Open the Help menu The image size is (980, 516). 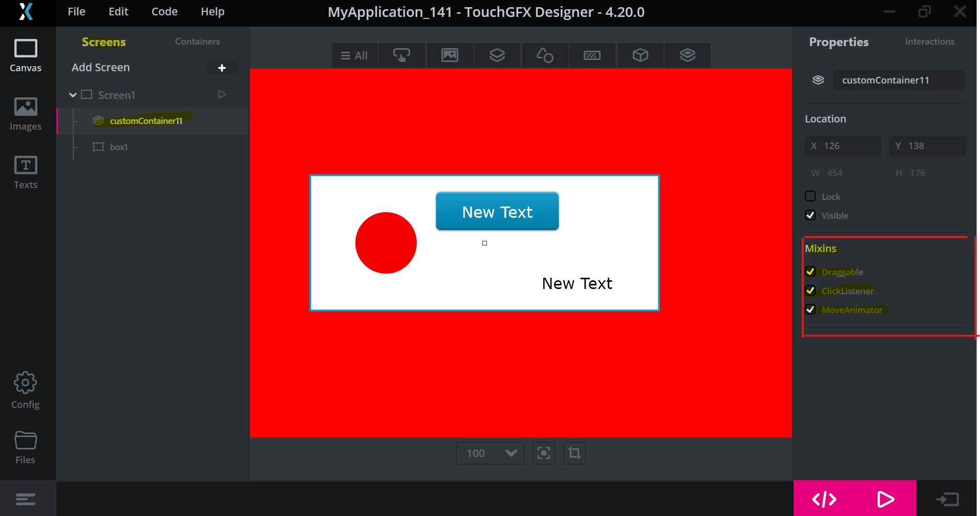click(212, 11)
